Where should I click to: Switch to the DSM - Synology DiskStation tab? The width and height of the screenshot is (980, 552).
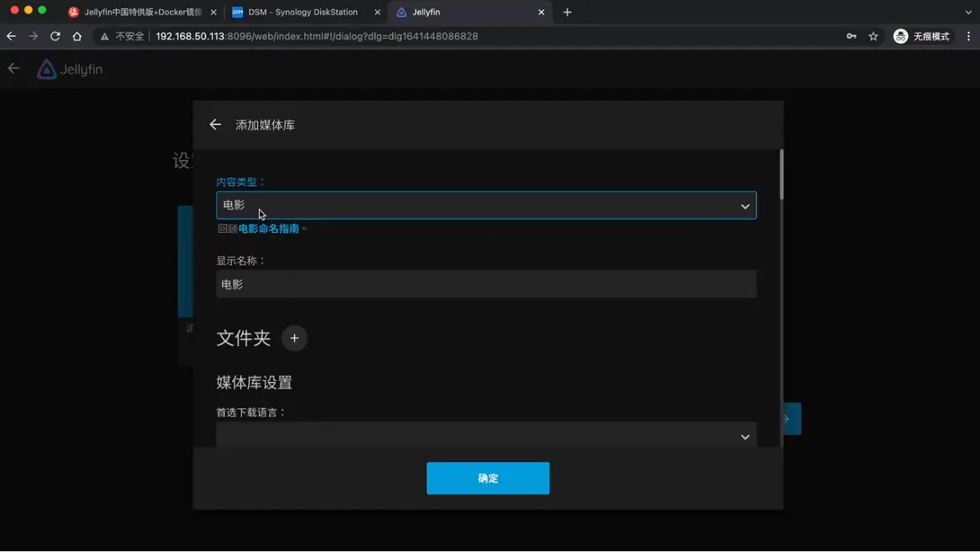point(302,12)
